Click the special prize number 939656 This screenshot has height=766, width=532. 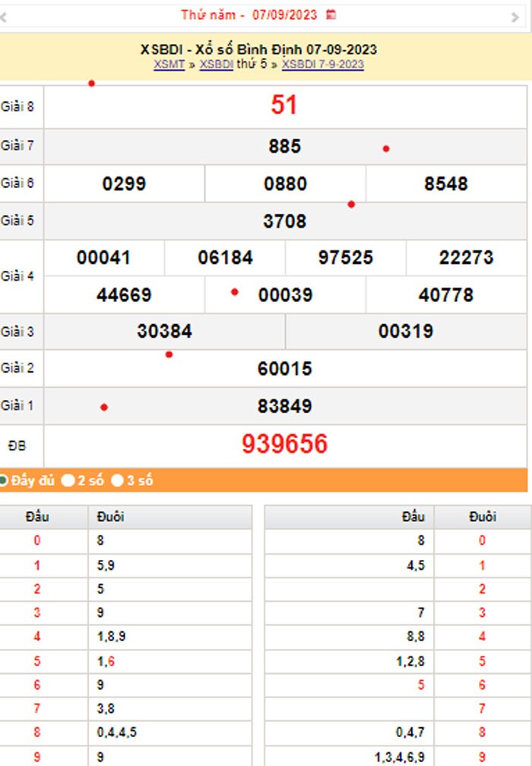(284, 444)
